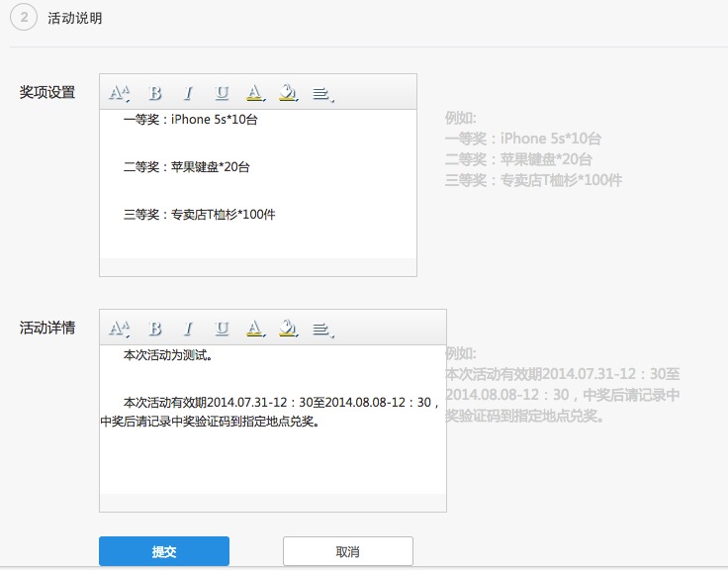Image resolution: width=728 pixels, height=570 pixels.
Task: Click the 二等奖：苹果键盘*20台 line
Action: [x=187, y=167]
